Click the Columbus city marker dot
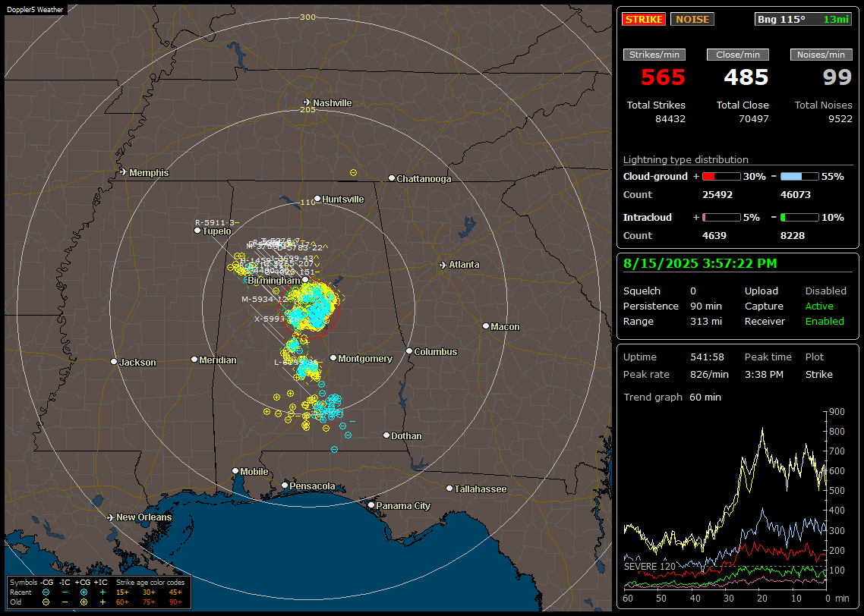The height and width of the screenshot is (616, 864). (x=409, y=351)
